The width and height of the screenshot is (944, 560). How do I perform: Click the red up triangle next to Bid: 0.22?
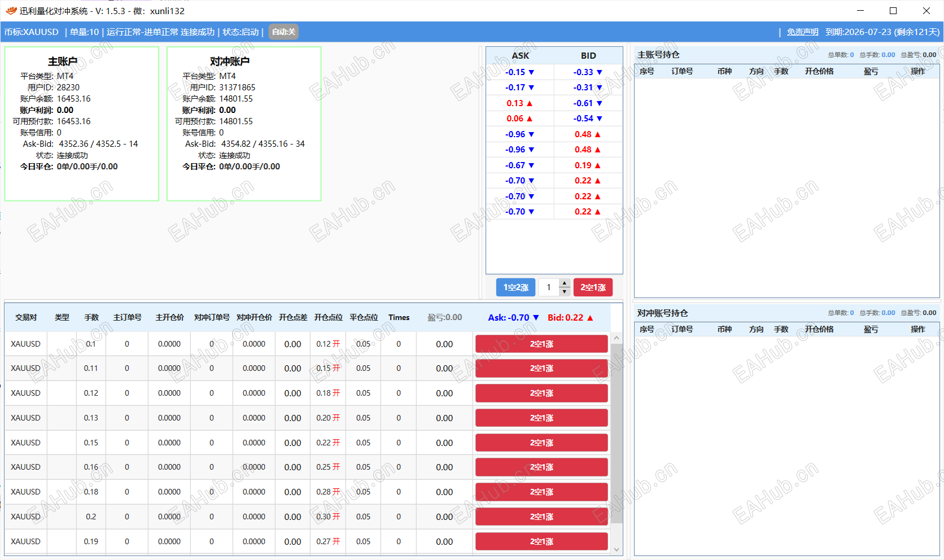pos(590,318)
